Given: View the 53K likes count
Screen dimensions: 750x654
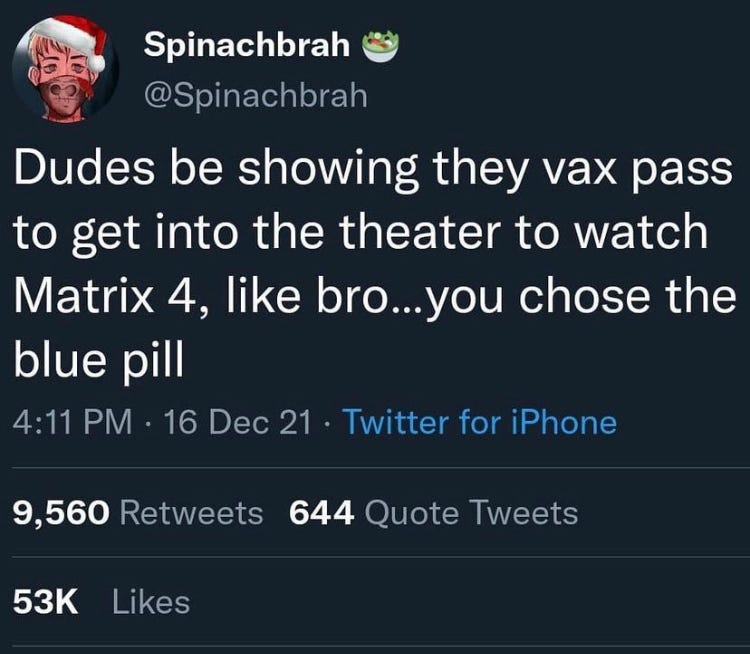Looking at the screenshot, I should coord(45,602).
